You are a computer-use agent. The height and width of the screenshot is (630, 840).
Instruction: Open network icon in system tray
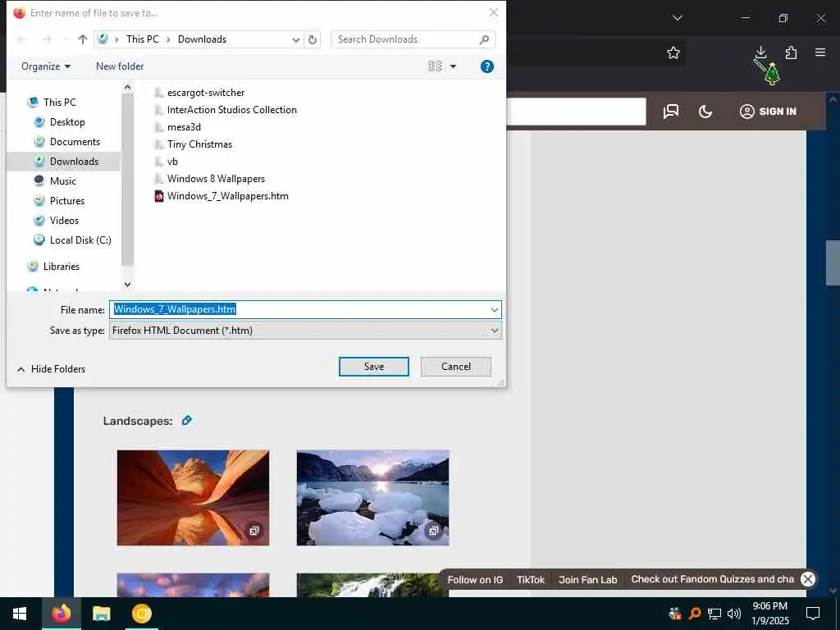[714, 614]
